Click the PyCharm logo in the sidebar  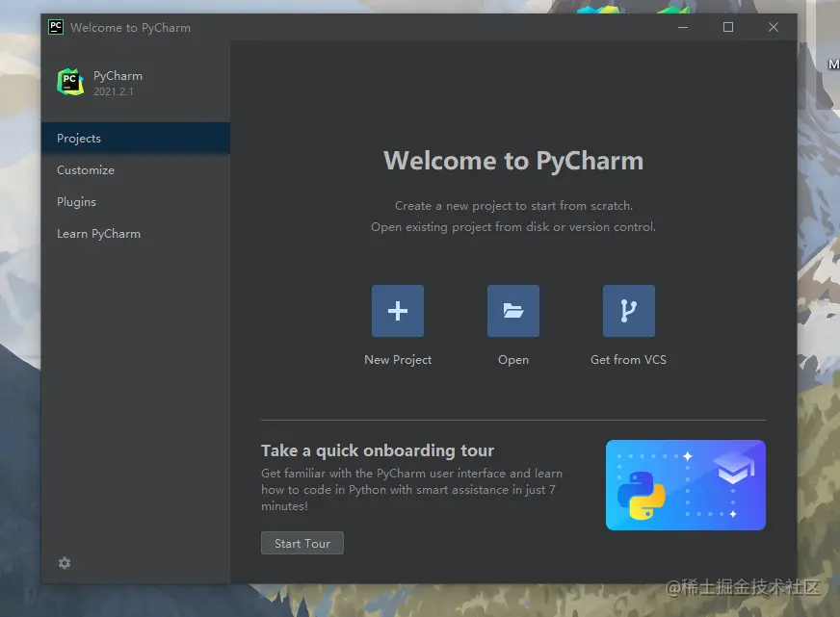click(x=70, y=82)
